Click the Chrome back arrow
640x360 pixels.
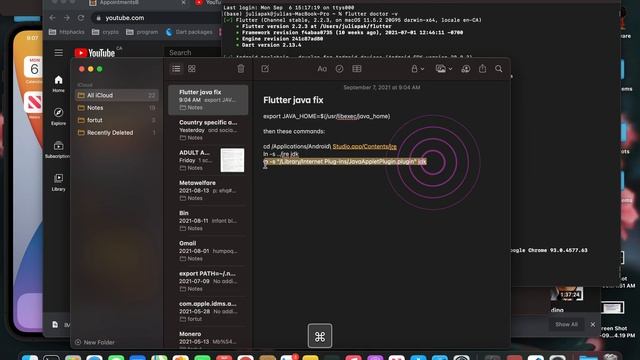pyautogui.click(x=52, y=18)
